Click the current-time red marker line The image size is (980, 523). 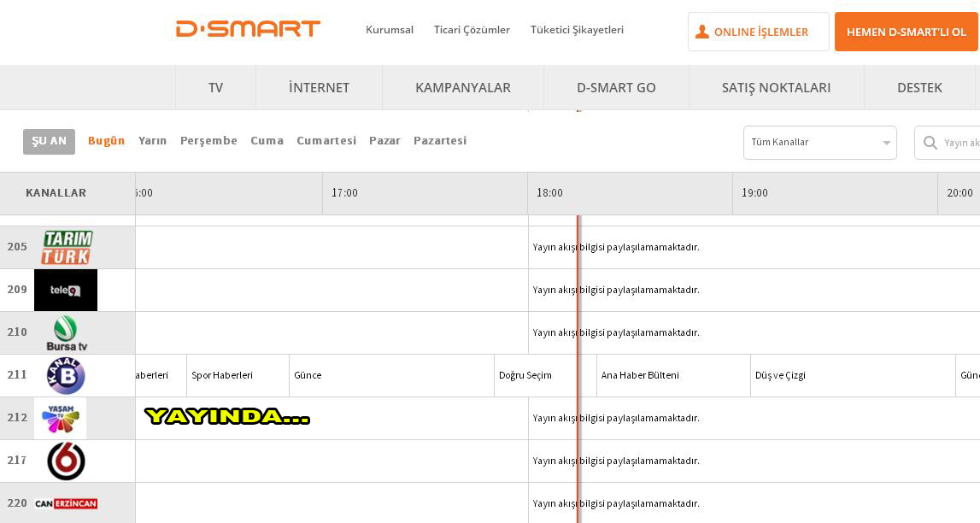[578, 368]
